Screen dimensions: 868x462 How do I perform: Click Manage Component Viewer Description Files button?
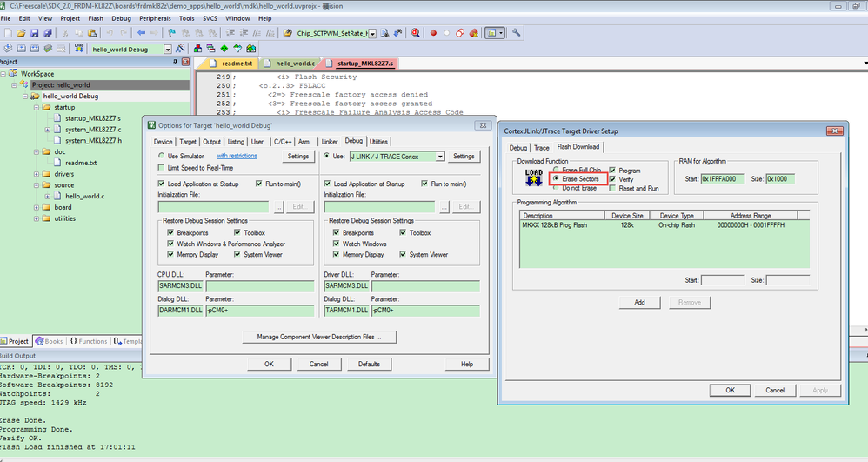tap(319, 337)
